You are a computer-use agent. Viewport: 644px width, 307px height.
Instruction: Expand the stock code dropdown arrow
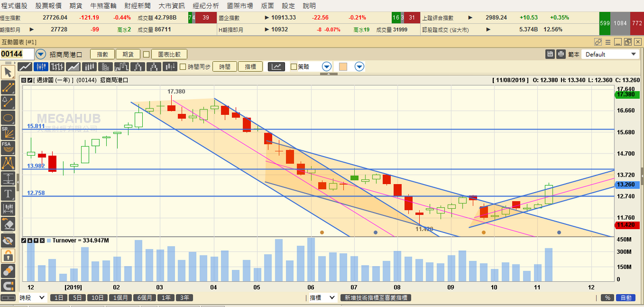41,54
